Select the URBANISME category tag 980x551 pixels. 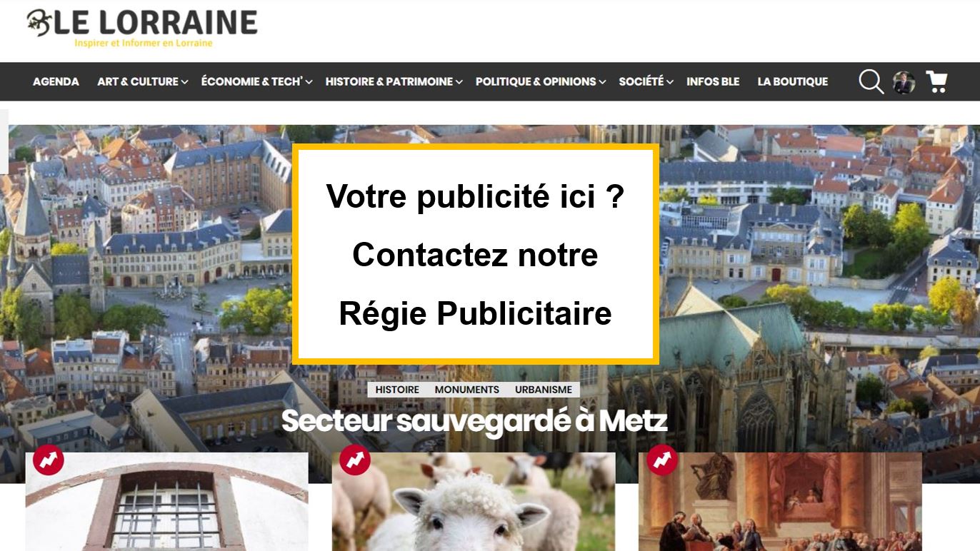point(544,390)
